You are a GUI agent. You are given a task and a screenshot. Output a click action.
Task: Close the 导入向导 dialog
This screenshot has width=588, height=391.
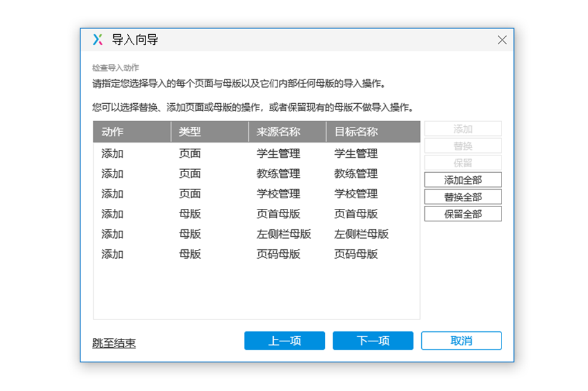[x=502, y=40]
